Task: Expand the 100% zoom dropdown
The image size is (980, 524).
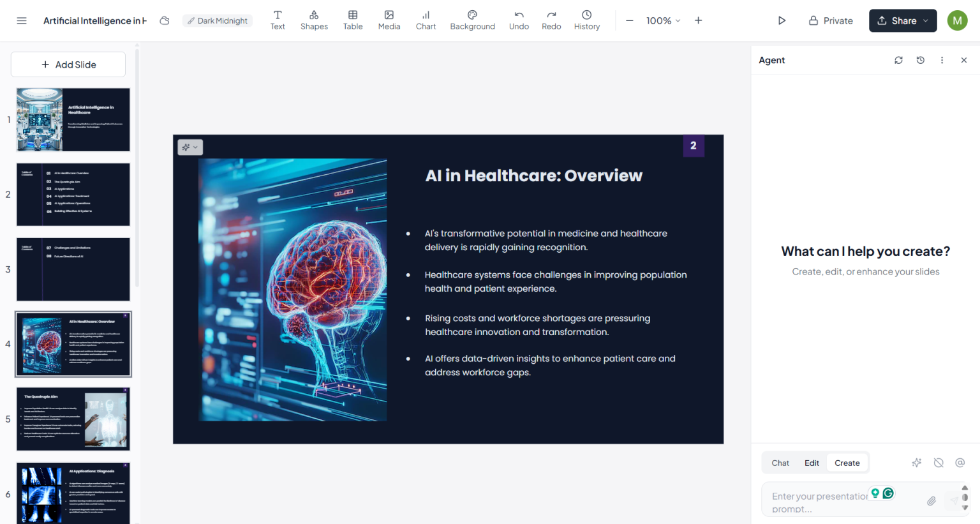Action: tap(663, 20)
